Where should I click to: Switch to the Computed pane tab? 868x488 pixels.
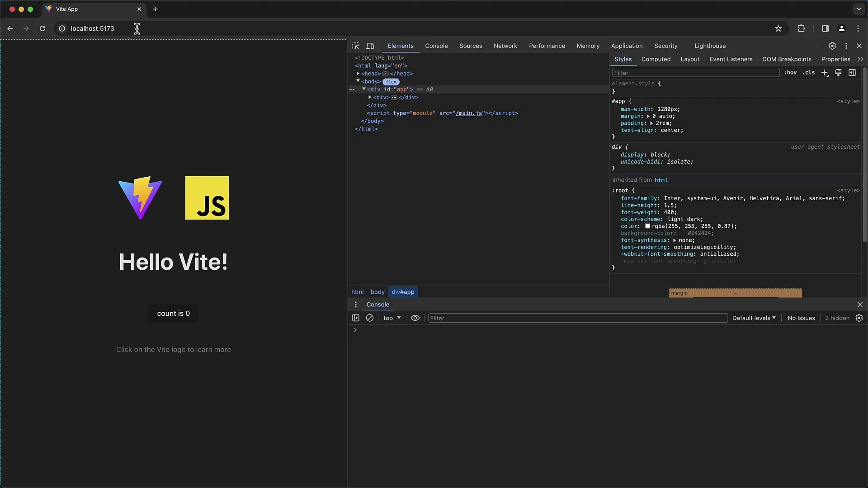[x=656, y=59]
